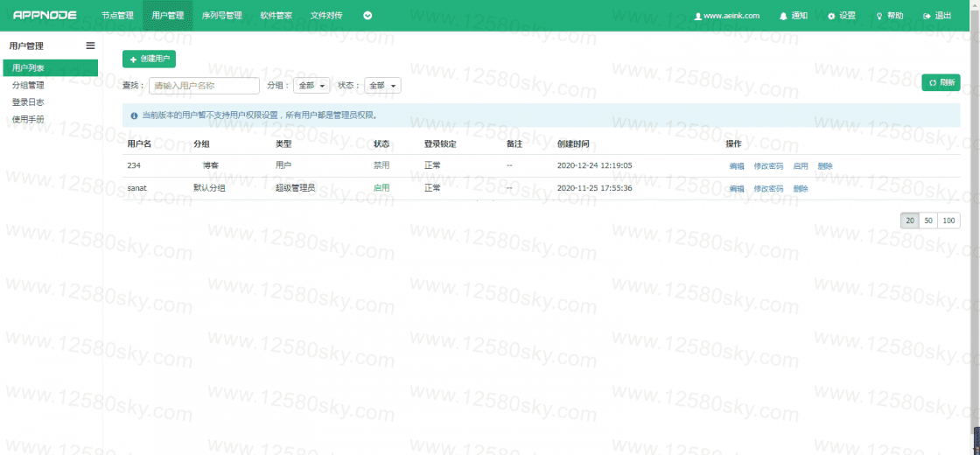The height and width of the screenshot is (455, 980).
Task: Click the 刷新 refresh button
Action: pyautogui.click(x=941, y=82)
